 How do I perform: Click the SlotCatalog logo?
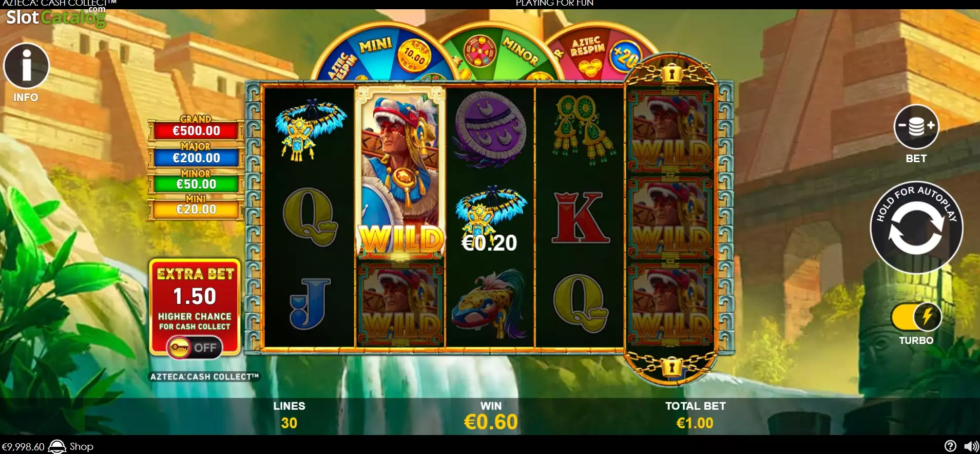(56, 17)
